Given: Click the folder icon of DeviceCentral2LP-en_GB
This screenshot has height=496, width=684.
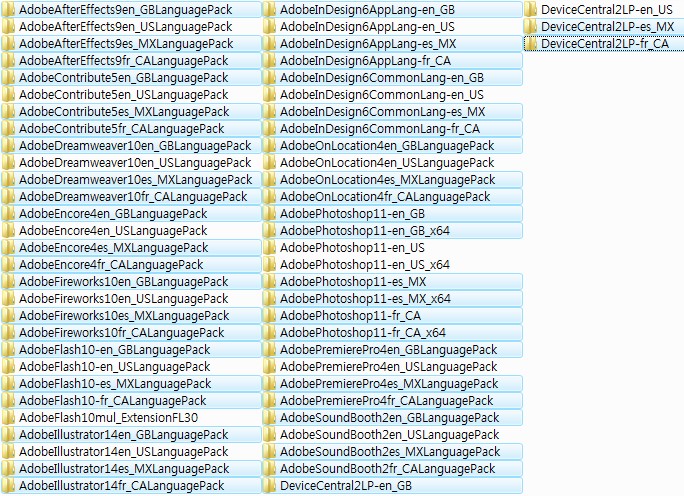Looking at the screenshot, I should pos(270,486).
